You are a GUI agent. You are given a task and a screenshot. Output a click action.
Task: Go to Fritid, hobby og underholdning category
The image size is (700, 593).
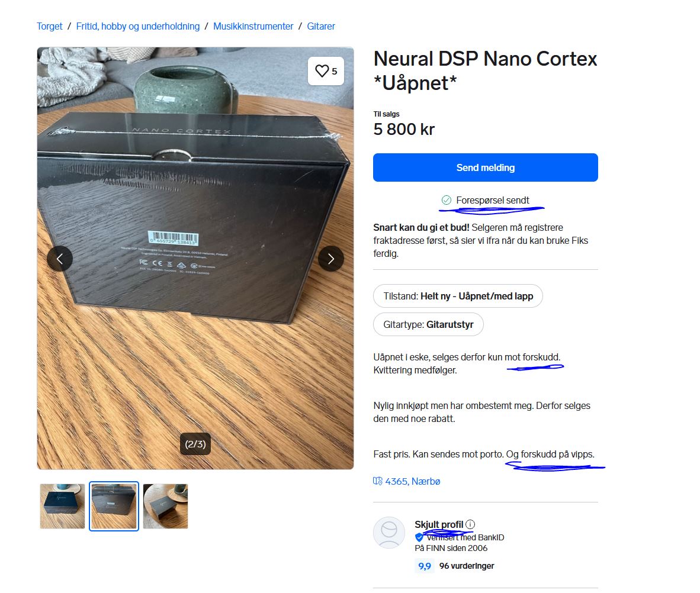(x=138, y=26)
